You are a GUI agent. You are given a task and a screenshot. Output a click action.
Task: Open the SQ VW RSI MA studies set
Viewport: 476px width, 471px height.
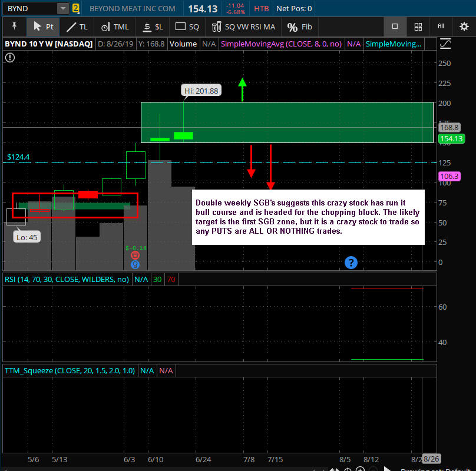tap(243, 27)
